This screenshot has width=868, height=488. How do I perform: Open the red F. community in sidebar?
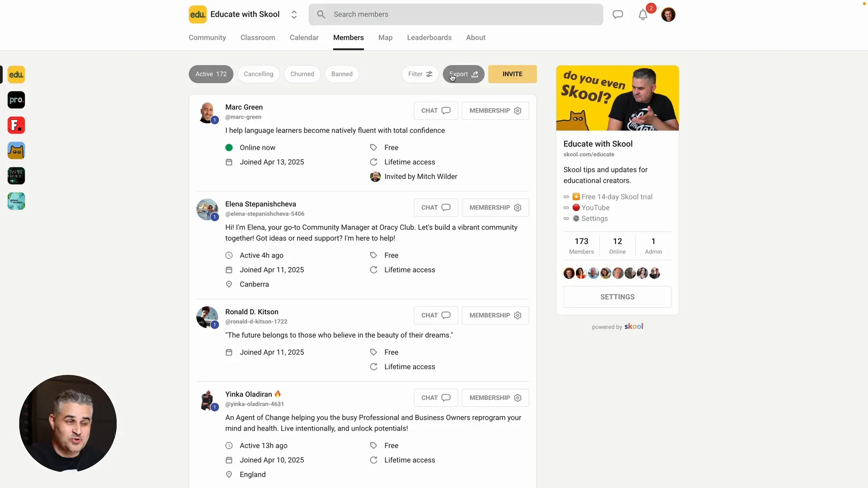(x=16, y=125)
